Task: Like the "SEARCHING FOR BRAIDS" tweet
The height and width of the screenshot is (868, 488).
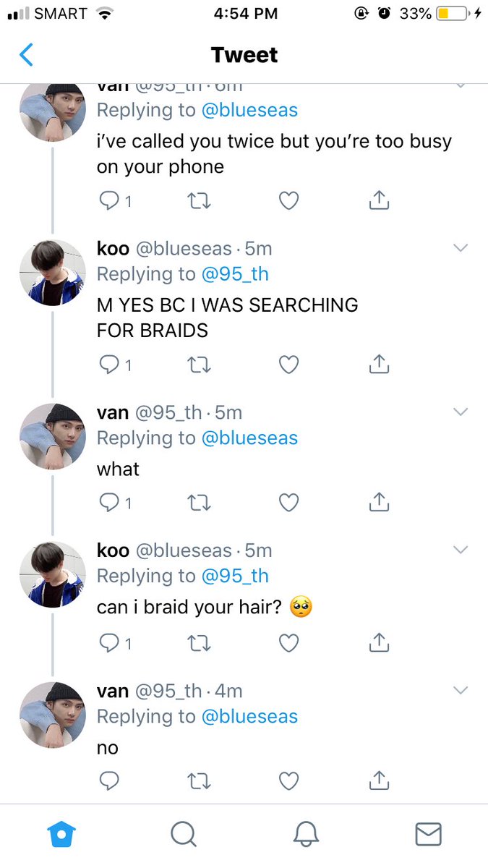Action: coord(289,365)
